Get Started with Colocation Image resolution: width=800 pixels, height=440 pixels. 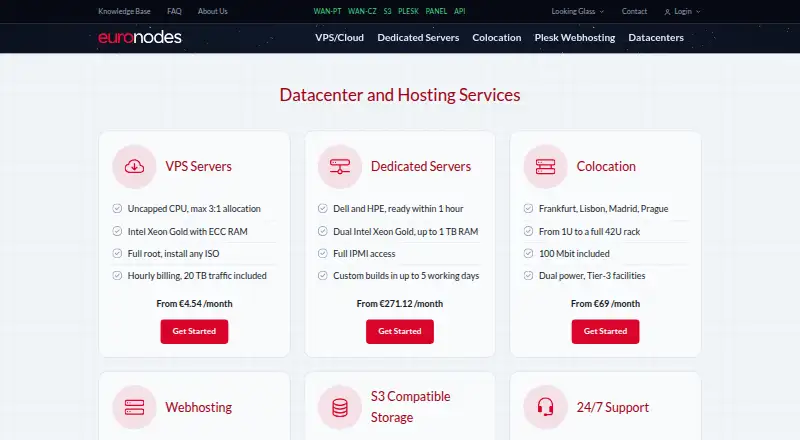pyautogui.click(x=606, y=331)
